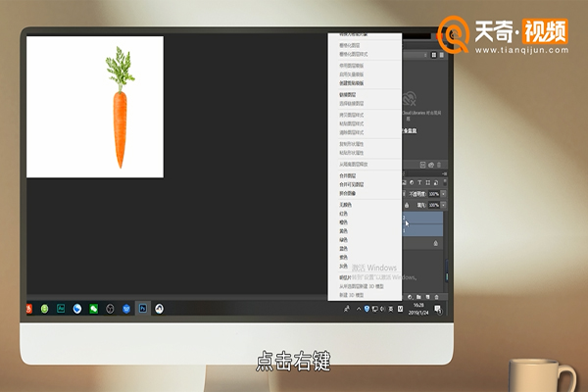Open green round app on taskbar

click(45, 309)
